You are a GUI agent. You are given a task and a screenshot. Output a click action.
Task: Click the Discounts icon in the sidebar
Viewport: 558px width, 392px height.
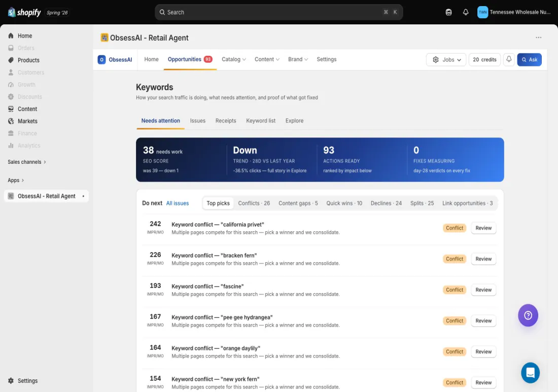11,96
